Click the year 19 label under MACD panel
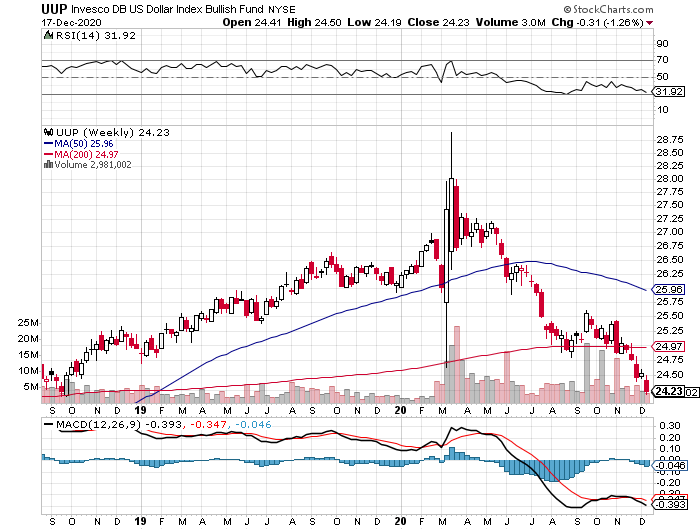 (x=141, y=521)
